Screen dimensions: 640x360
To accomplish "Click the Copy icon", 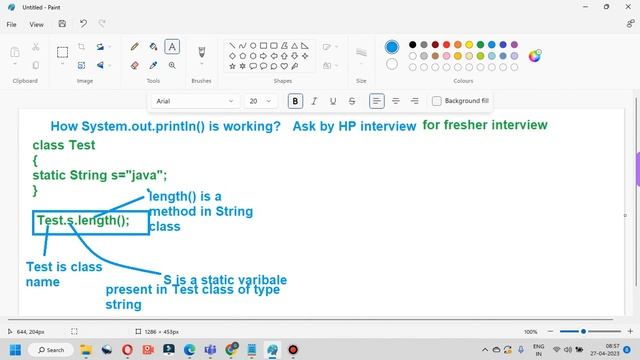I will (36, 65).
